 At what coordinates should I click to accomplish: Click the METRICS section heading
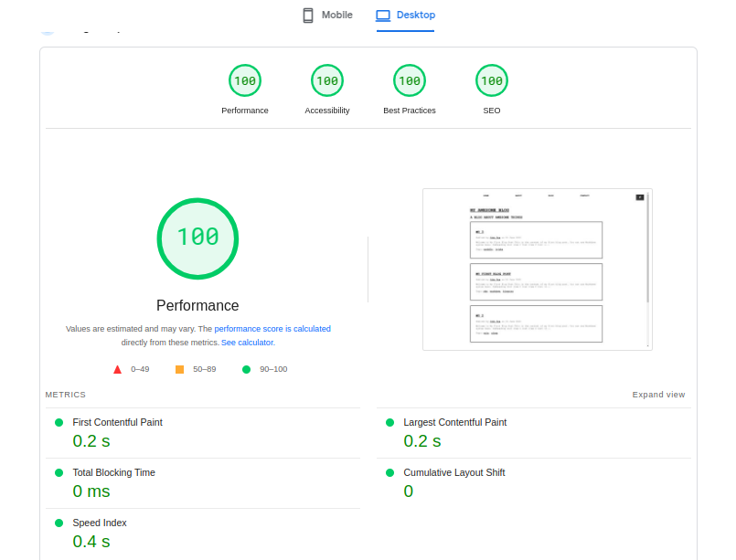click(65, 395)
